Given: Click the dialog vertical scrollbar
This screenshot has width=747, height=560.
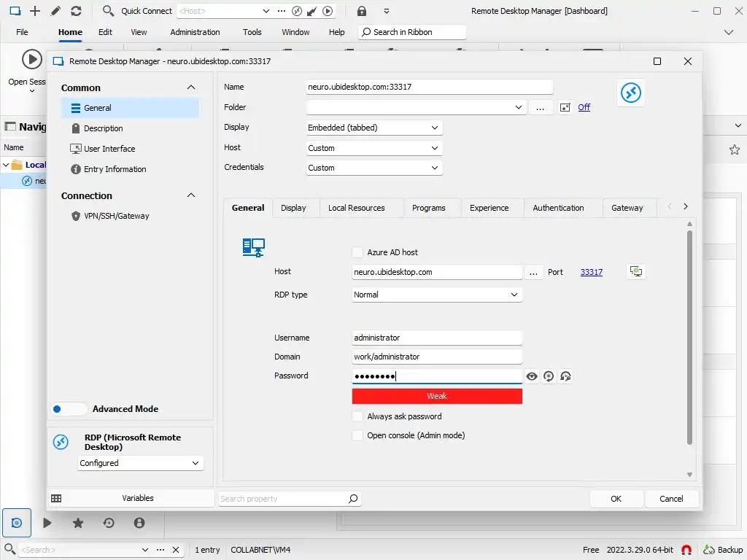Looking at the screenshot, I should click(x=689, y=337).
